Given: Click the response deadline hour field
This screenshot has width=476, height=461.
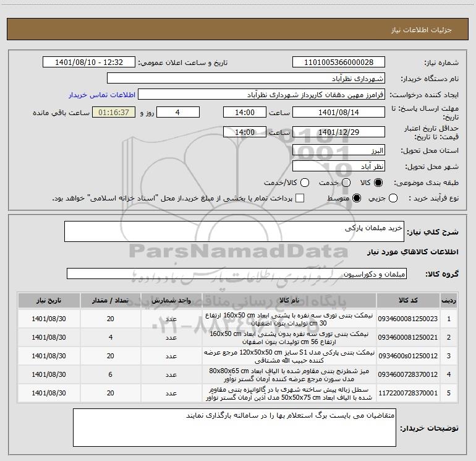Looking at the screenshot, I should [245, 112].
